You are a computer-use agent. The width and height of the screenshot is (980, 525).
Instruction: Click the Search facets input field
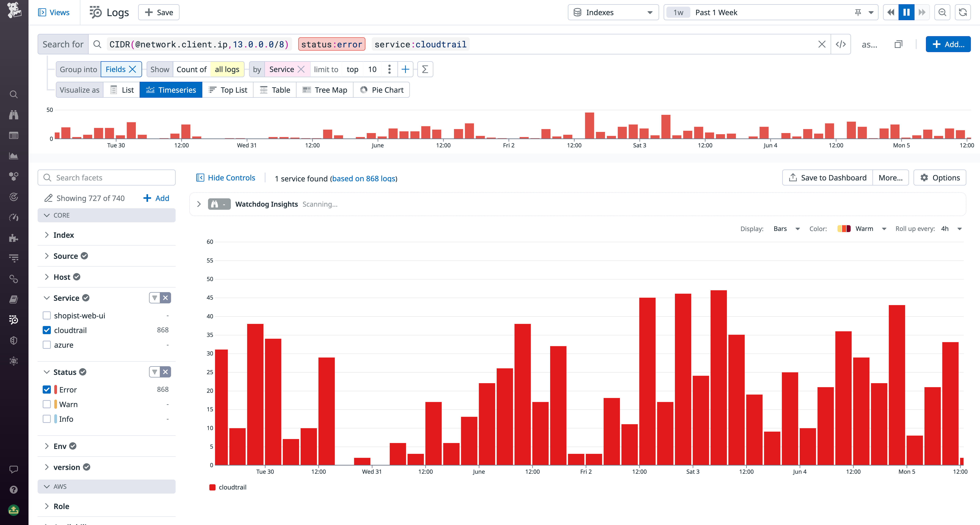[x=107, y=177]
